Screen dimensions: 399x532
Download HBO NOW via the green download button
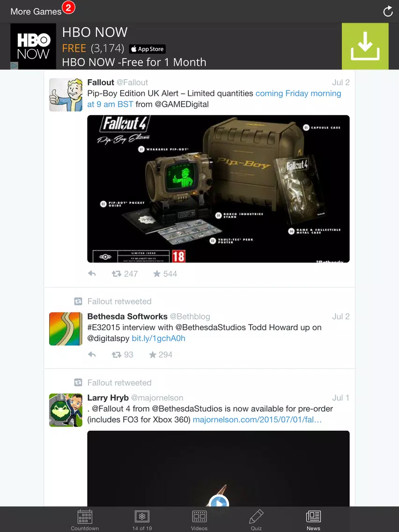pyautogui.click(x=365, y=46)
